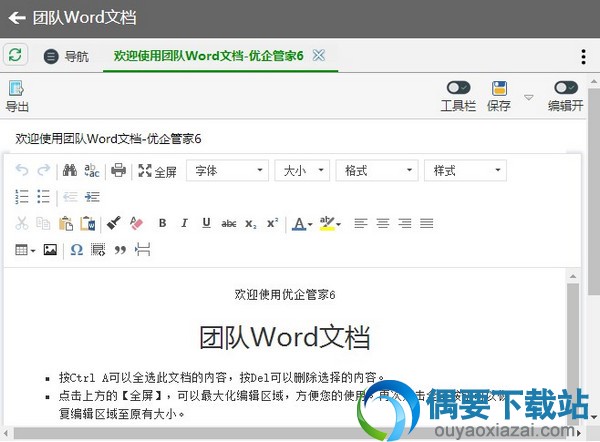Toggle subscript formatting
This screenshot has width=600, height=442.
[251, 224]
